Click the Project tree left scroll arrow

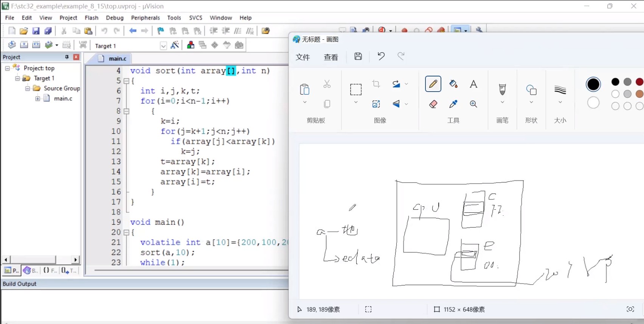[6, 260]
